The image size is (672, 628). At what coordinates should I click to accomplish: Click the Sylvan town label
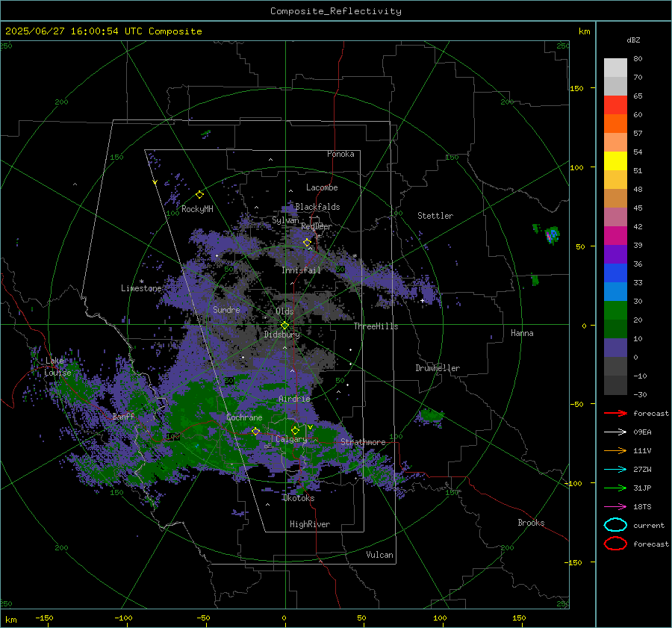click(x=285, y=220)
